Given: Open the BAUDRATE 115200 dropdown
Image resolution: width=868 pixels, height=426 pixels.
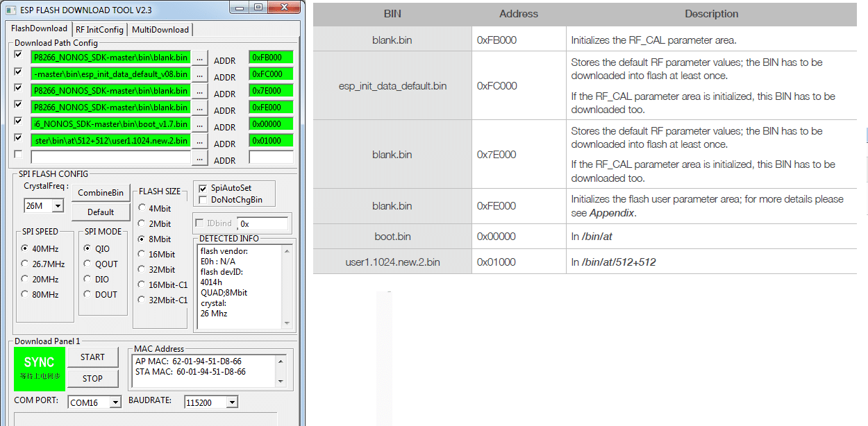Looking at the screenshot, I should pos(231,402).
